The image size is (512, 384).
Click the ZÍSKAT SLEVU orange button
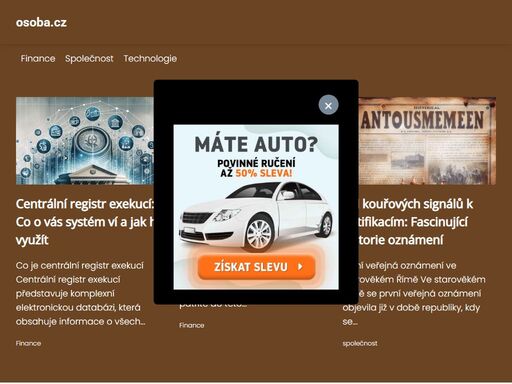[x=256, y=267]
